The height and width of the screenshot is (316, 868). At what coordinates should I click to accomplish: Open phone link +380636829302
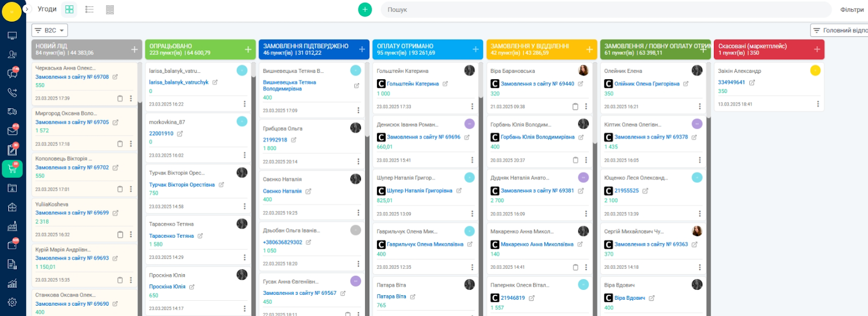[x=282, y=242]
